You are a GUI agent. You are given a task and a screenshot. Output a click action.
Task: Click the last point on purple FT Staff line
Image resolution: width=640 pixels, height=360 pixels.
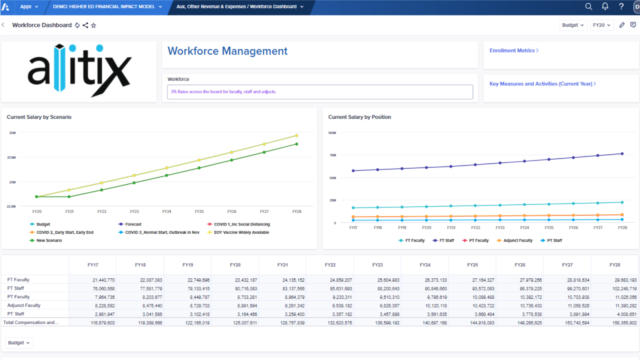click(x=622, y=154)
